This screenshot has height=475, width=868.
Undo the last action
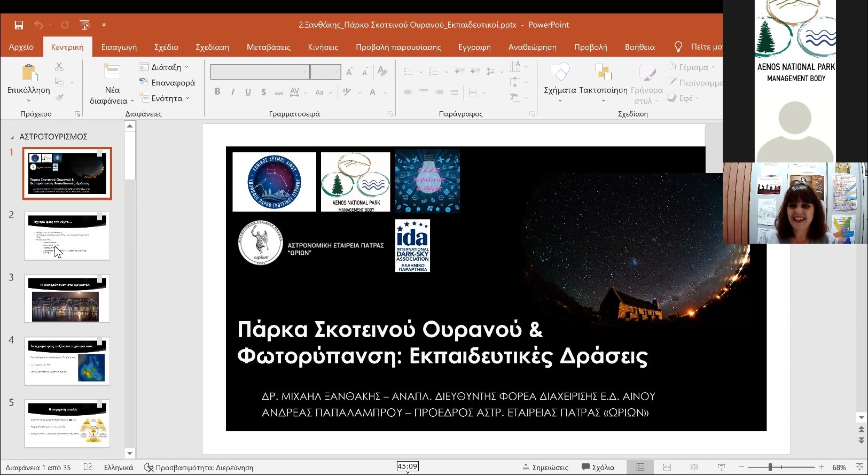click(38, 25)
